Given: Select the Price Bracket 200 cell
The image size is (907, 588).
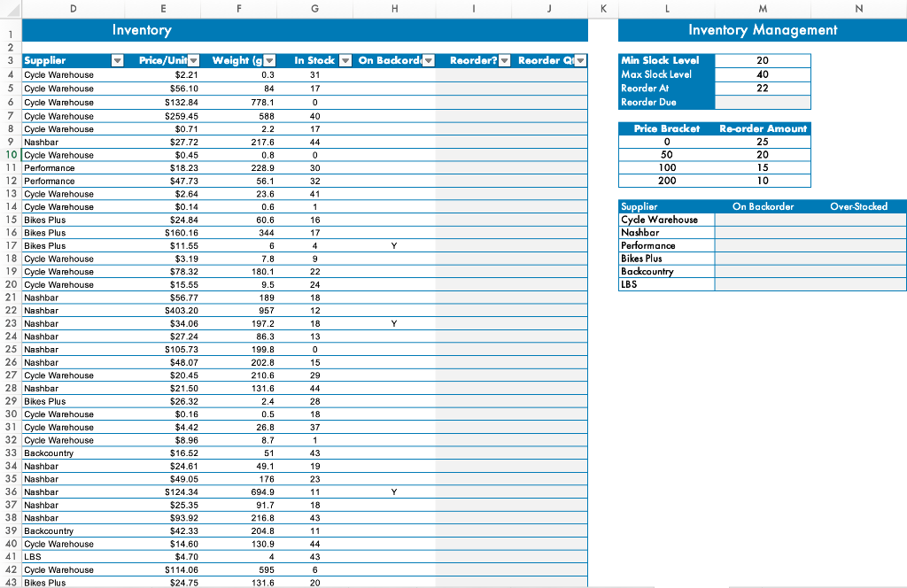Looking at the screenshot, I should pyautogui.click(x=667, y=181).
